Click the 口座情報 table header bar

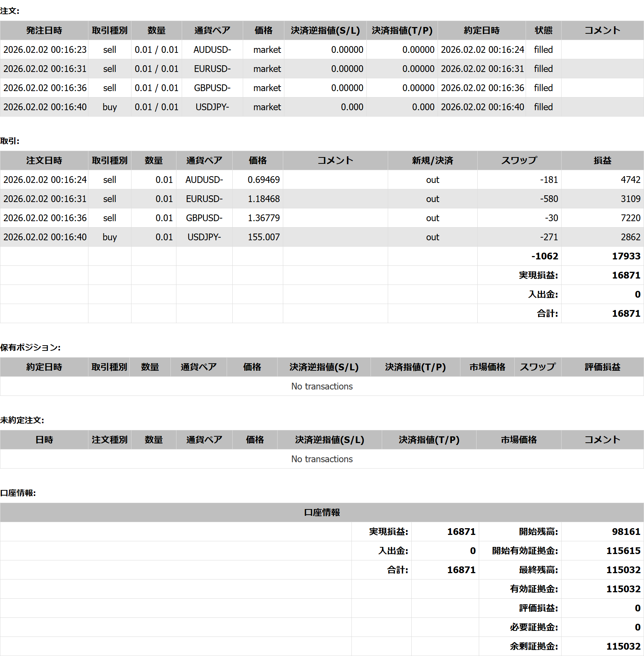tap(322, 512)
